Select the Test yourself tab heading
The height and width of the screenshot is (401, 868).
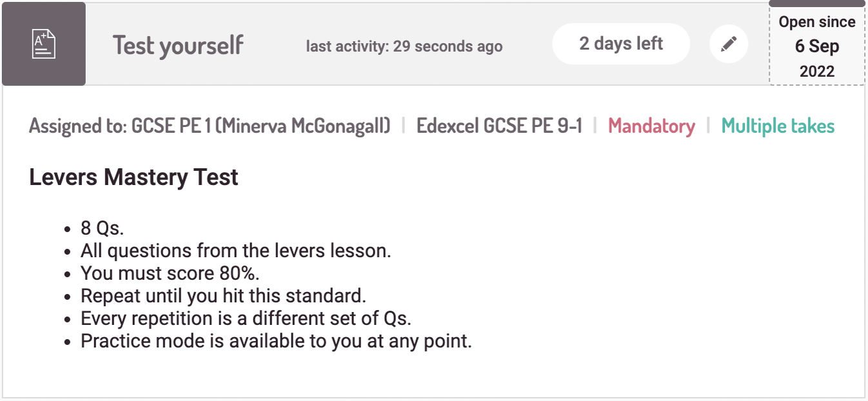click(178, 45)
